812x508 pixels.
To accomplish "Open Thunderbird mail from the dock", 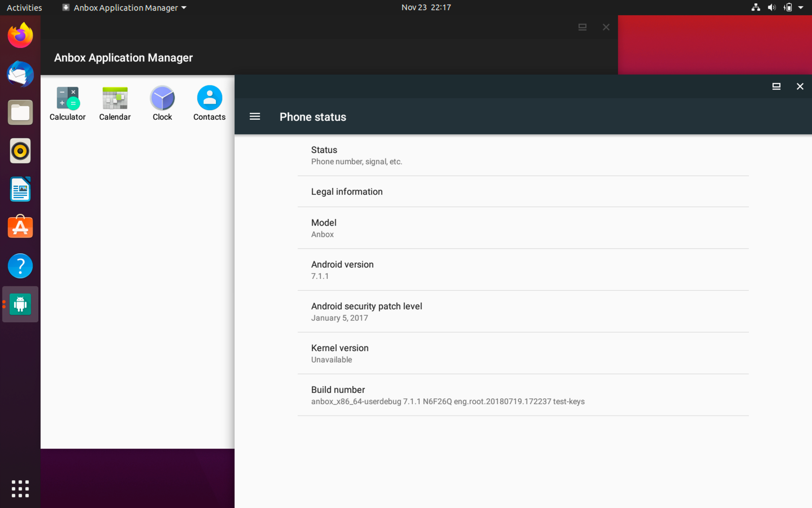I will tap(20, 74).
